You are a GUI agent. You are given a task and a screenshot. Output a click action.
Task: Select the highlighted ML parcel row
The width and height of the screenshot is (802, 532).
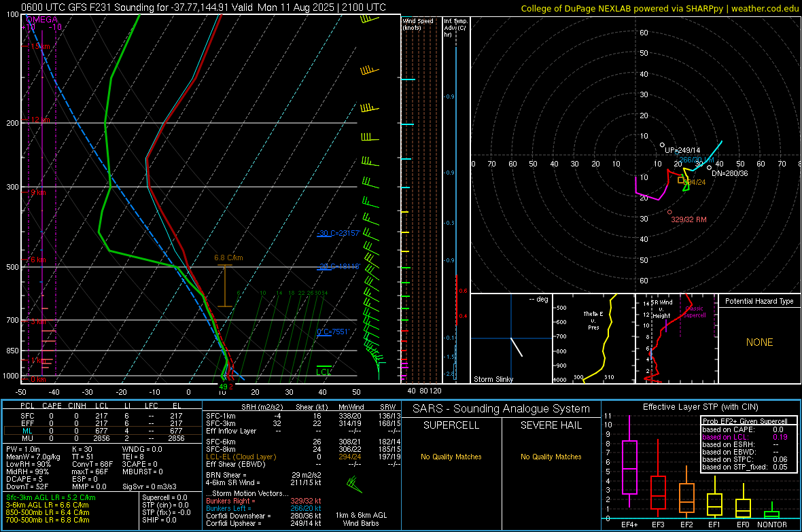point(102,431)
